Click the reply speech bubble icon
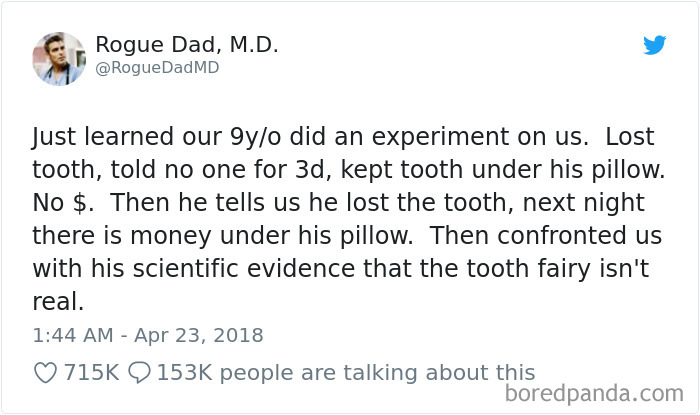 point(139,372)
